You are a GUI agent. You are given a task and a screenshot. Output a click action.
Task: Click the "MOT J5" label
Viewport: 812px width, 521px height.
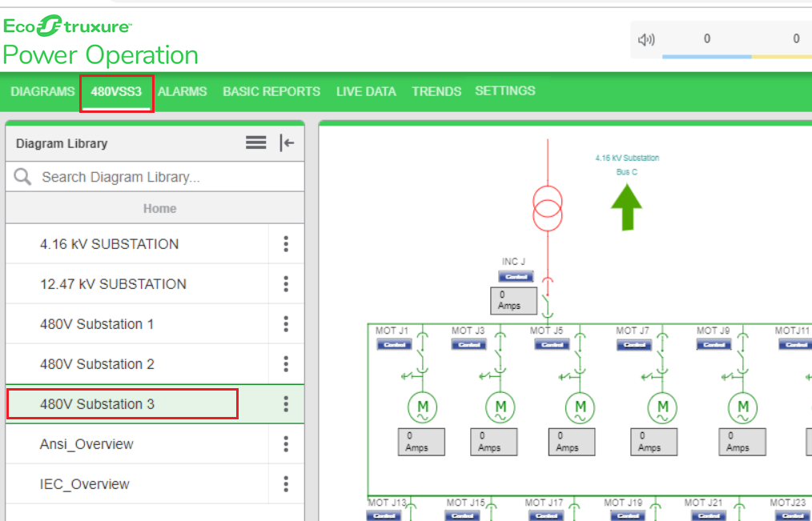click(546, 331)
